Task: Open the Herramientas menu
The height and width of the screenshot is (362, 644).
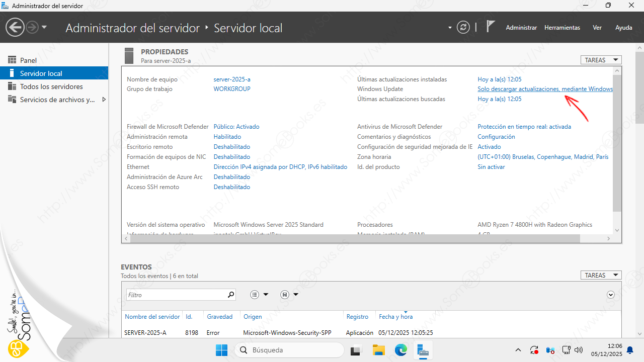Action: (562, 28)
